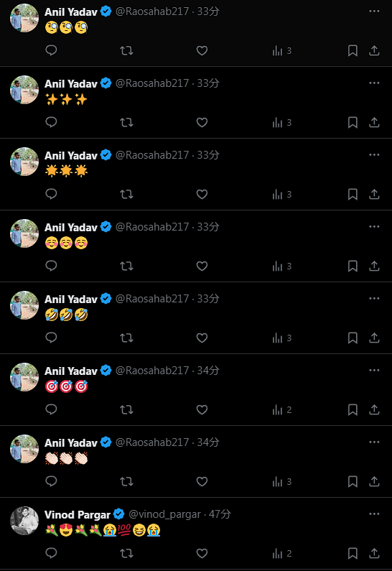Like the sun emoji tweet
The height and width of the screenshot is (571, 392).
[x=202, y=194]
